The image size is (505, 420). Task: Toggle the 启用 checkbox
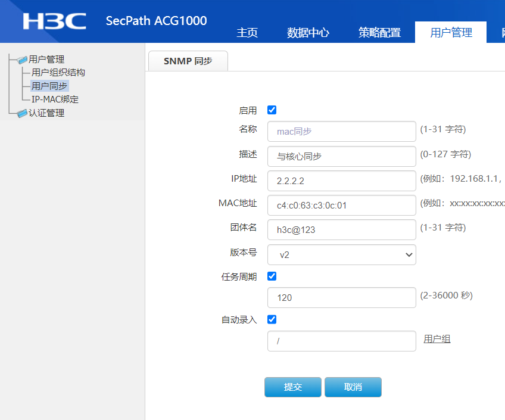(272, 110)
